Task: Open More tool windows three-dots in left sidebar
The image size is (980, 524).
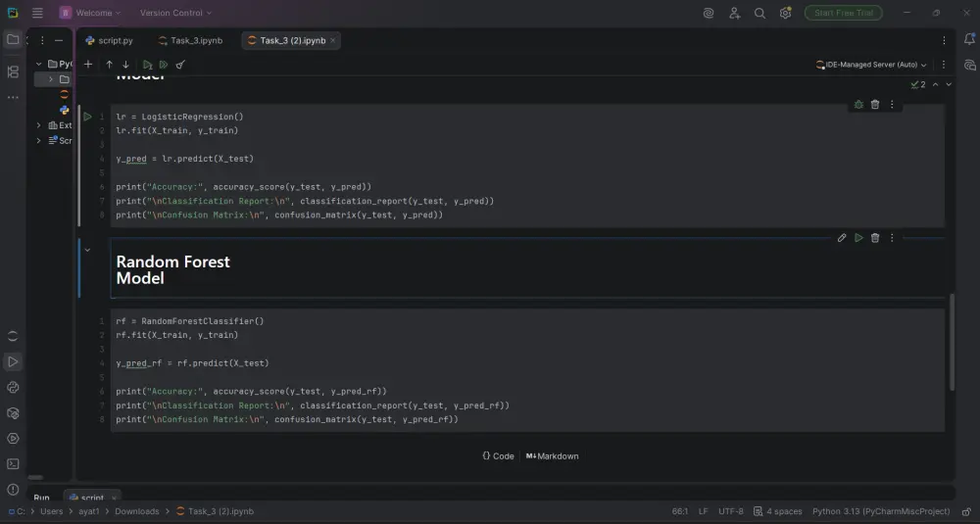Action: (x=13, y=97)
